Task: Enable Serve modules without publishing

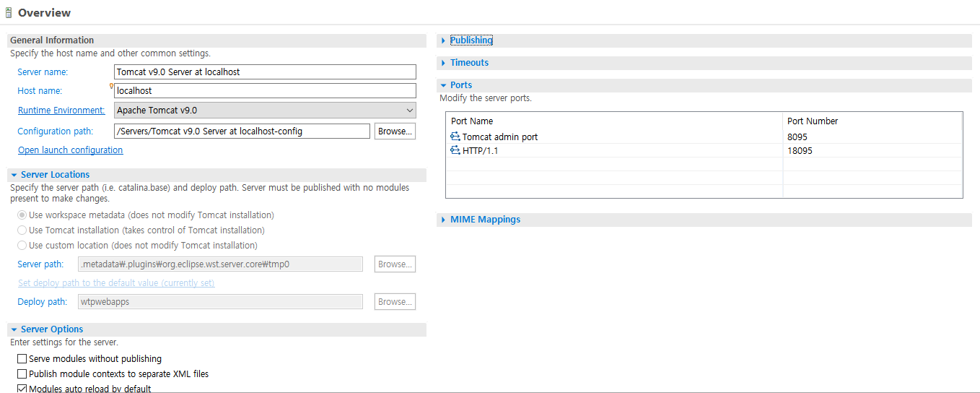Action: [x=22, y=359]
